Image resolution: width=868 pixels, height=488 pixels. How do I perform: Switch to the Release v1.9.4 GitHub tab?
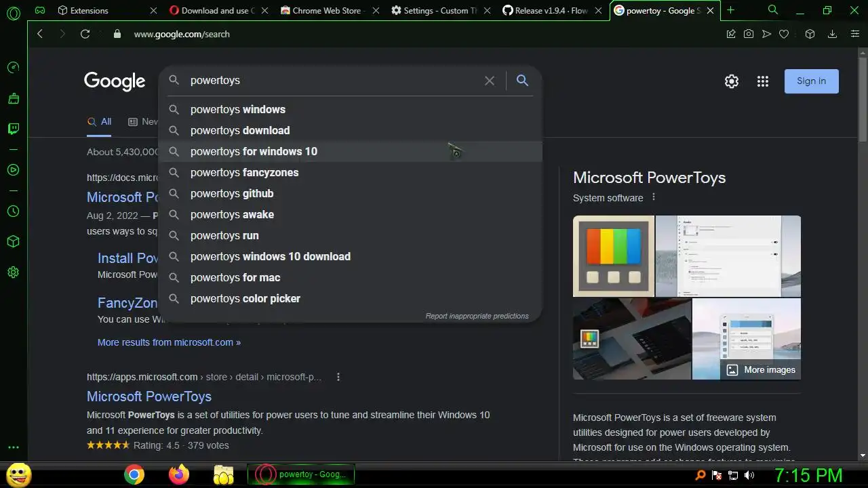click(x=552, y=10)
